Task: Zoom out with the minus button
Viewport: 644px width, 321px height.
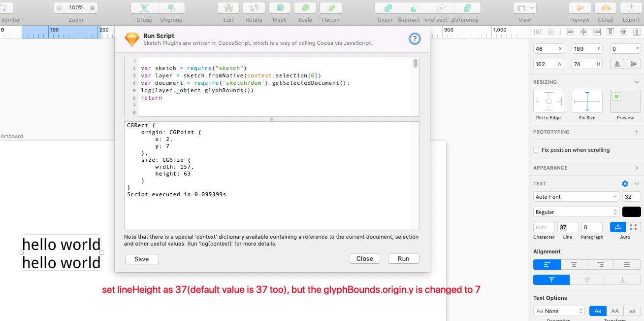Action: 60,8
